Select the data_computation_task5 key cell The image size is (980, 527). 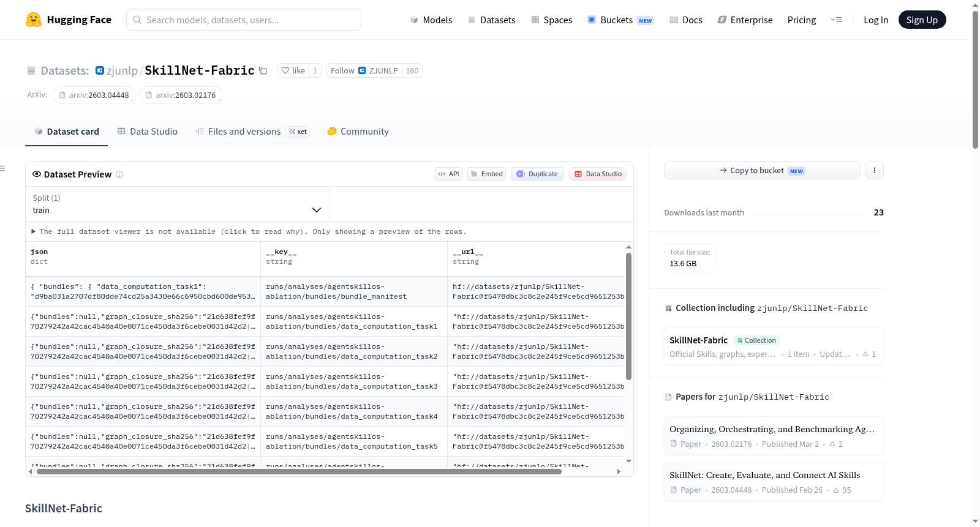354,441
